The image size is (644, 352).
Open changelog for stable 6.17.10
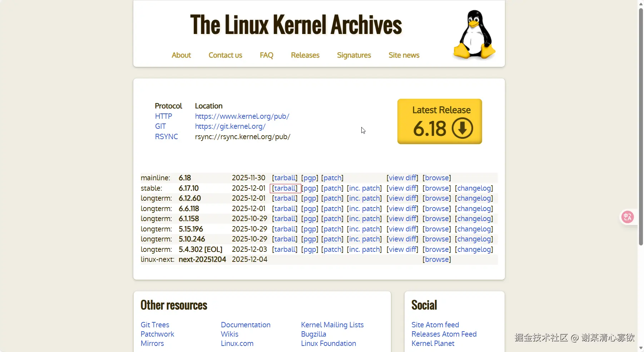[474, 188]
